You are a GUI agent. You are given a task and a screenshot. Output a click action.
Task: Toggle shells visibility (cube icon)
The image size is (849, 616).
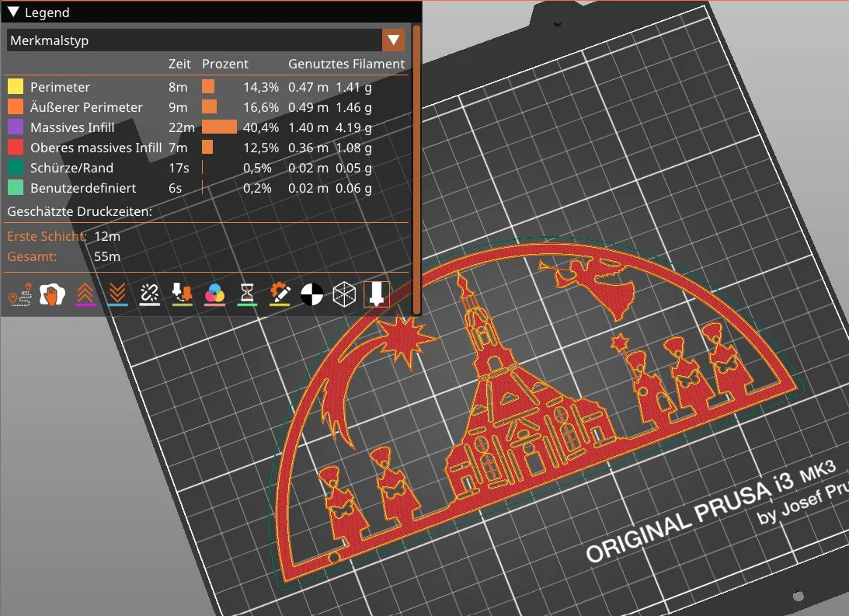344,294
